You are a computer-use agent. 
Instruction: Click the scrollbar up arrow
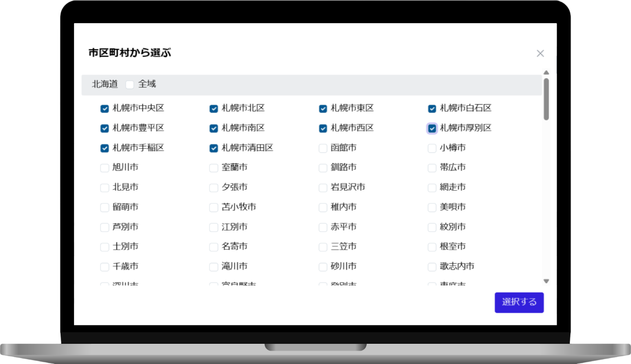tap(546, 73)
